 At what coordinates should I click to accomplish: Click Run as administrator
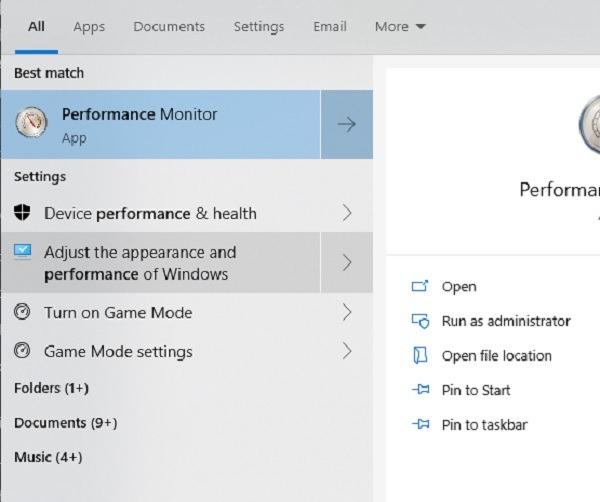click(506, 321)
